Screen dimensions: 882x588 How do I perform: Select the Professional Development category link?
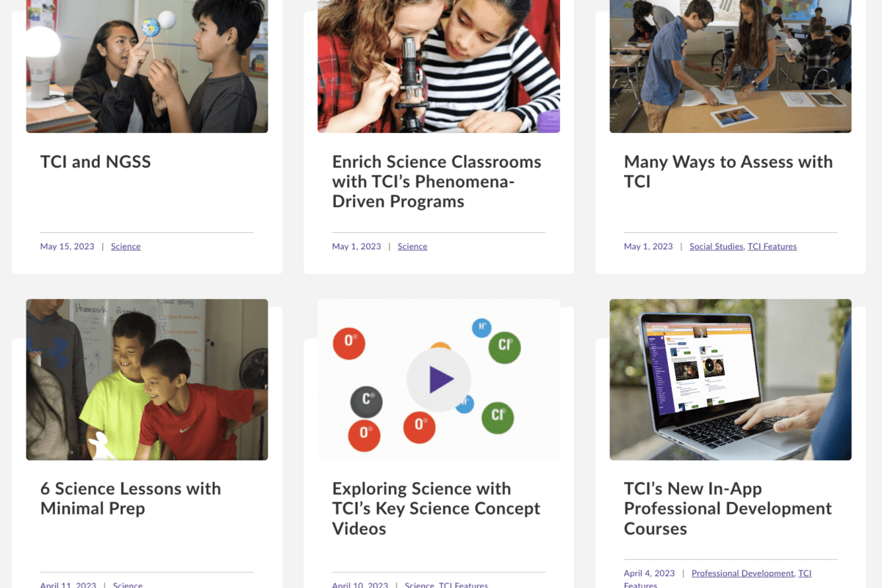click(742, 573)
